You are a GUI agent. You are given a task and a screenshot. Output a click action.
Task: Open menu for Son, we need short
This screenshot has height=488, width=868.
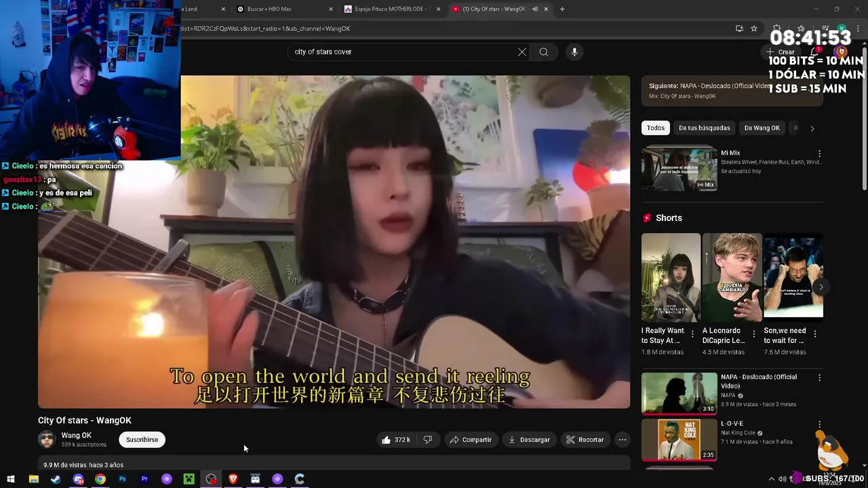[x=815, y=334]
